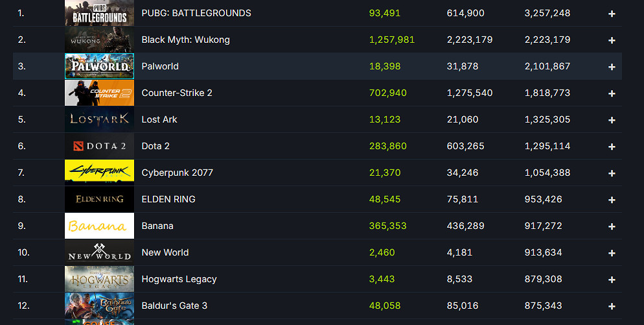Expand the Banana row with plus icon

click(612, 226)
